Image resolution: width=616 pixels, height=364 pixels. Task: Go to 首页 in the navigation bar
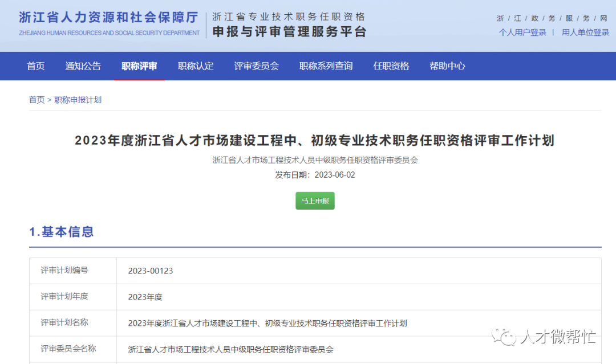(x=35, y=66)
